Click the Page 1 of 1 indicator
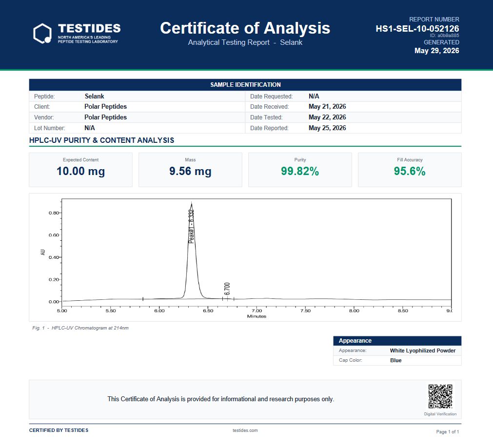Image resolution: width=493 pixels, height=448 pixels. coord(448,431)
